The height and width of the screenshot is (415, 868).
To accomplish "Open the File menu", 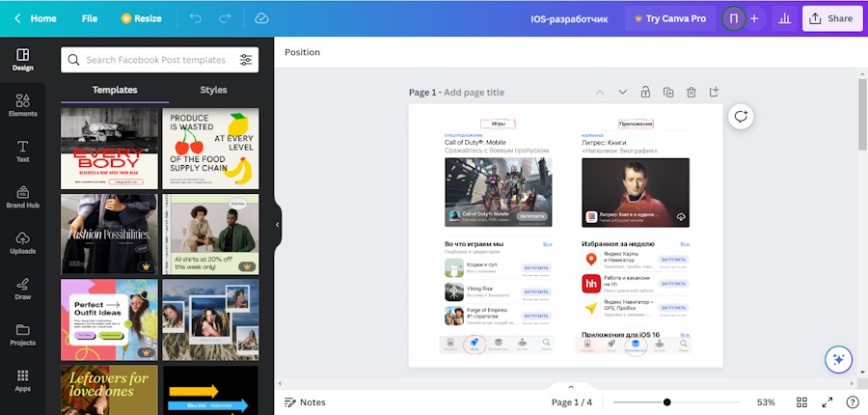I will 90,18.
